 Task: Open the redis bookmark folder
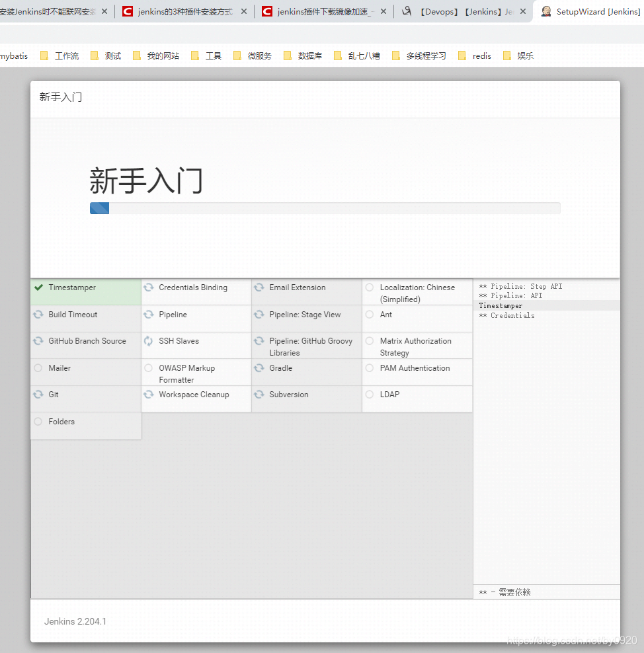475,56
